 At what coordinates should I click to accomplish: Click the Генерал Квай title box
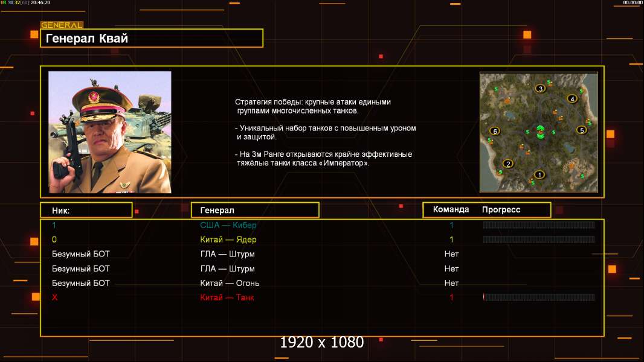(x=152, y=38)
